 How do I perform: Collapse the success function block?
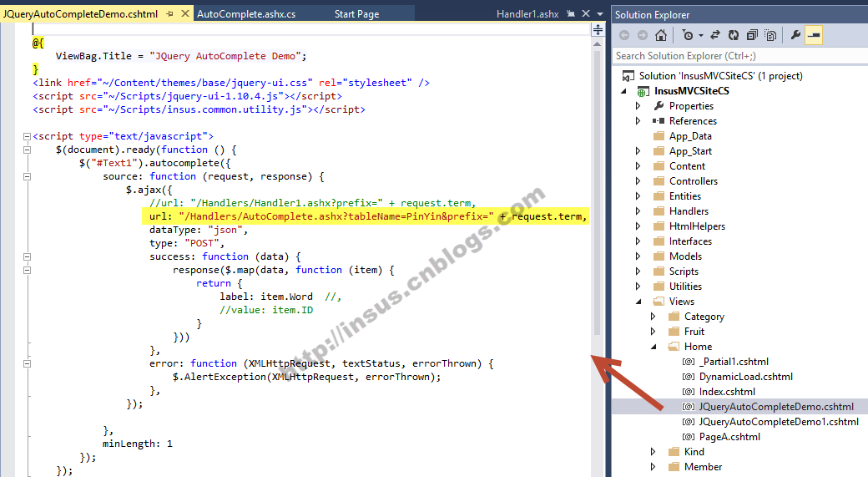[27, 257]
